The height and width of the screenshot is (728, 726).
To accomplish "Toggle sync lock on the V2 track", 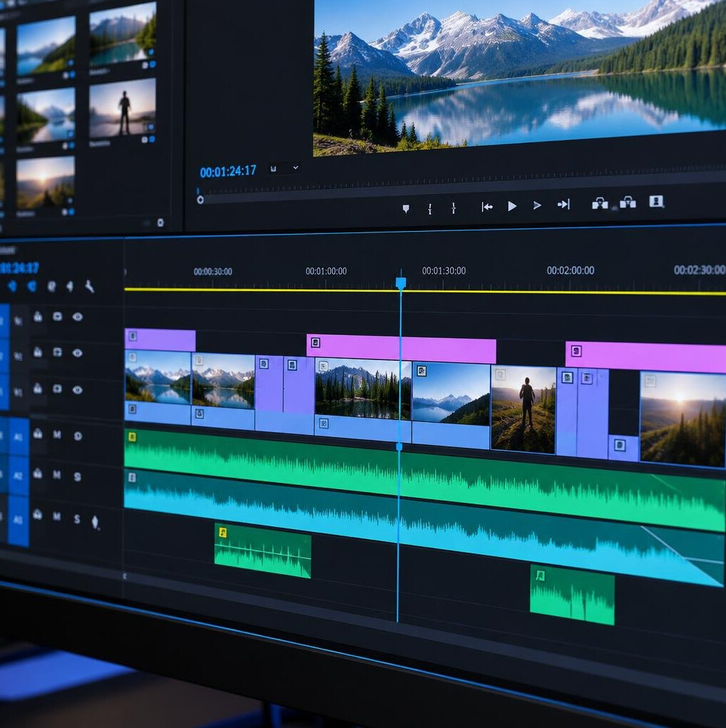I will (58, 352).
